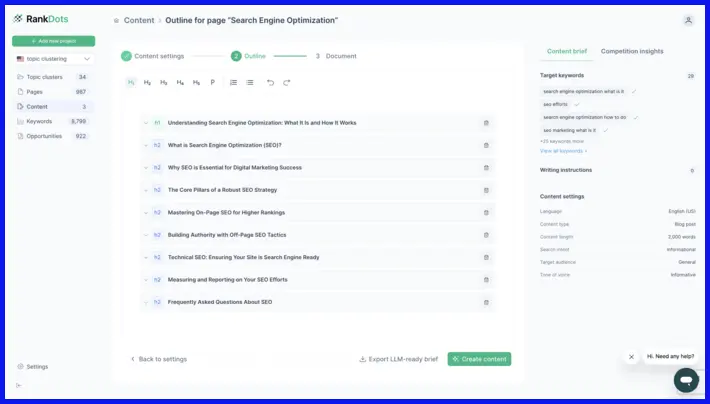Go to the Document step
This screenshot has height=404, width=710.
336,56
